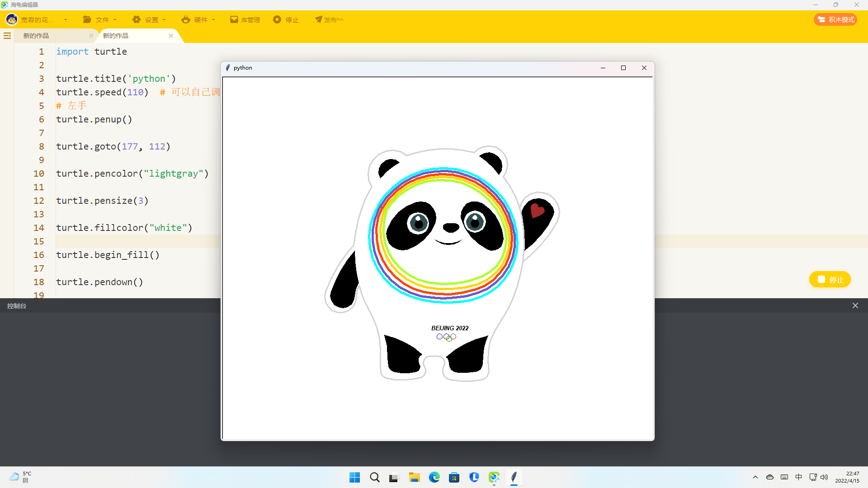868x488 pixels.
Task: Click the touch keyboard tray icon
Action: [x=784, y=477]
